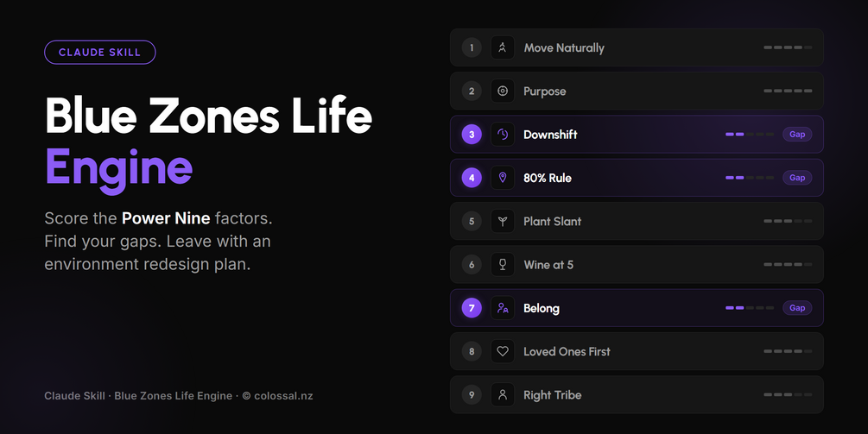The height and width of the screenshot is (434, 868).
Task: Click the Wine at 5 glass icon
Action: point(502,264)
